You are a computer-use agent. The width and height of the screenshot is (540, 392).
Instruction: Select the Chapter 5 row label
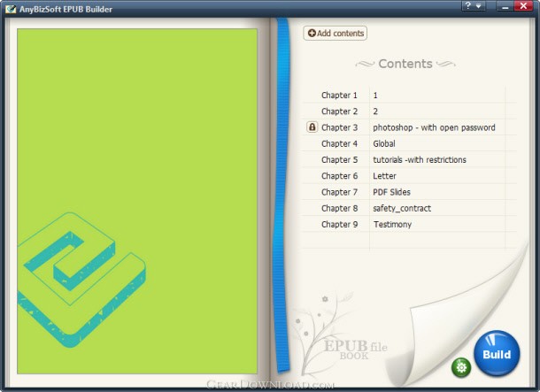[x=339, y=160]
